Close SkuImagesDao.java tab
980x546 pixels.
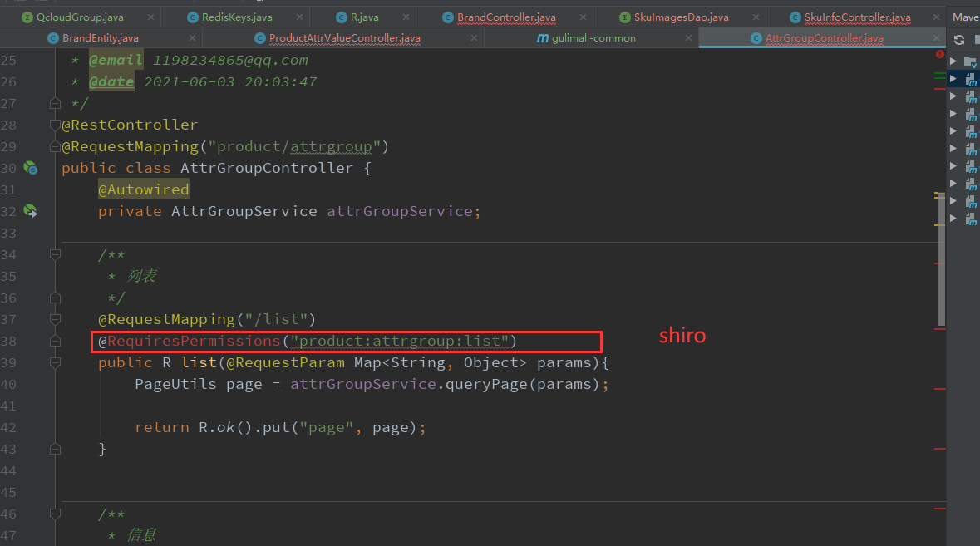click(756, 17)
